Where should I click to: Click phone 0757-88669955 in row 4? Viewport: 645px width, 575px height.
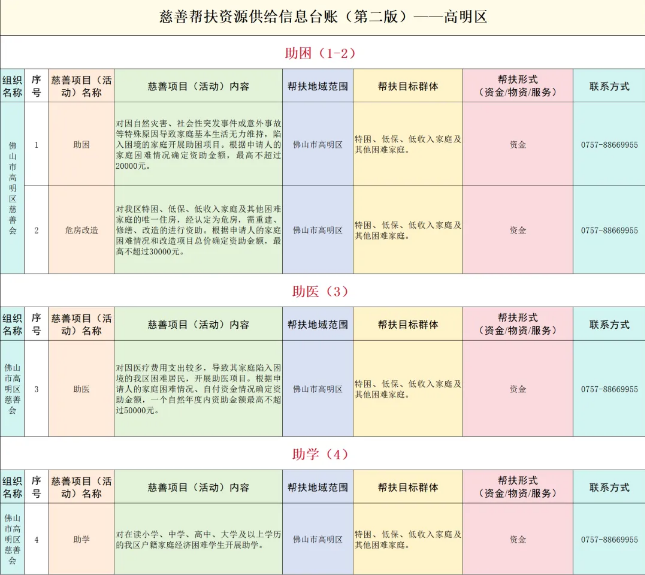pyautogui.click(x=609, y=539)
